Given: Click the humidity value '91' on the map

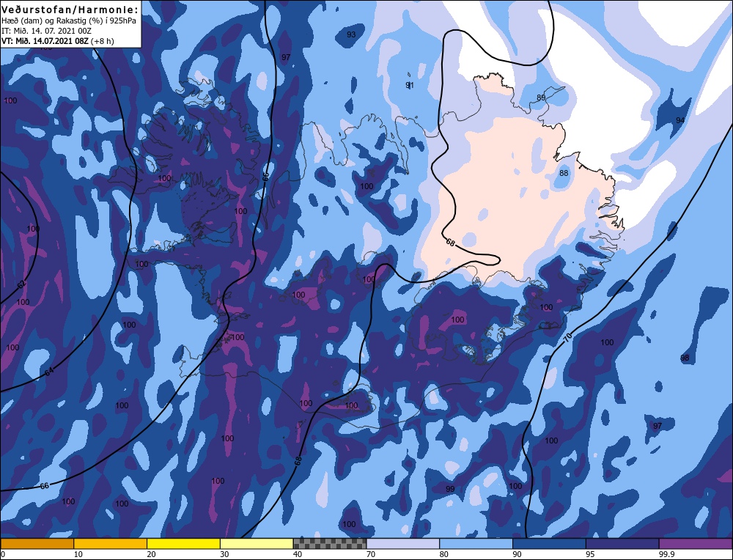Looking at the screenshot, I should click(x=410, y=85).
